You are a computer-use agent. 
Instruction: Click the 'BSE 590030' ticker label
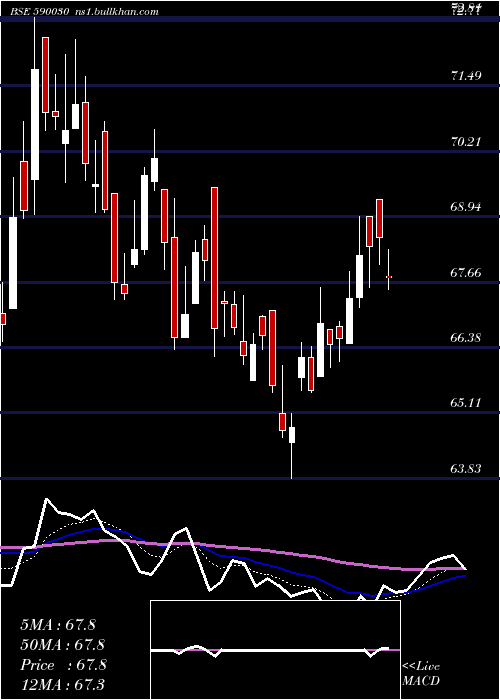click(x=38, y=11)
